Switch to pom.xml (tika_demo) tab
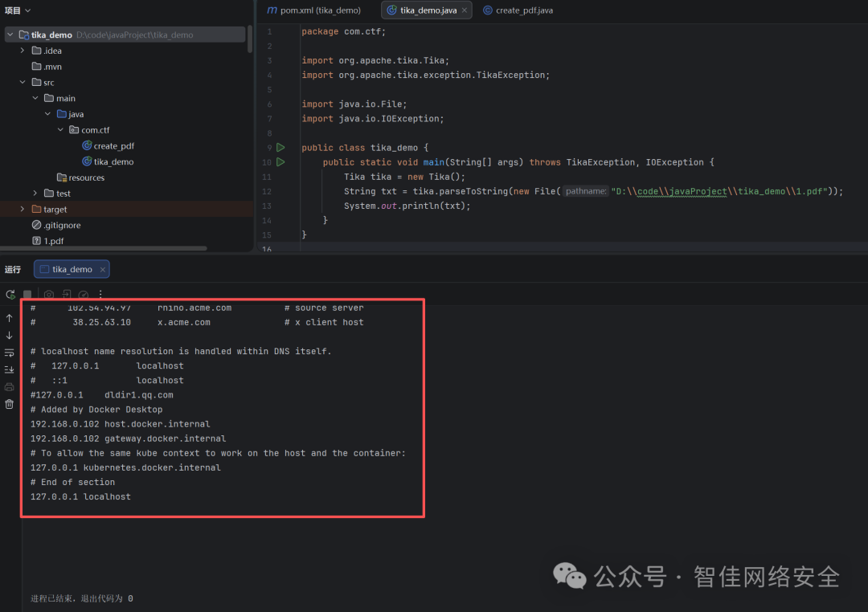 pyautogui.click(x=314, y=10)
